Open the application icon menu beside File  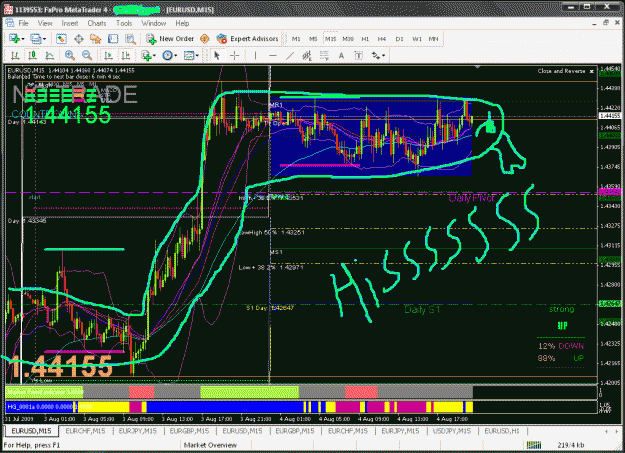coord(10,23)
